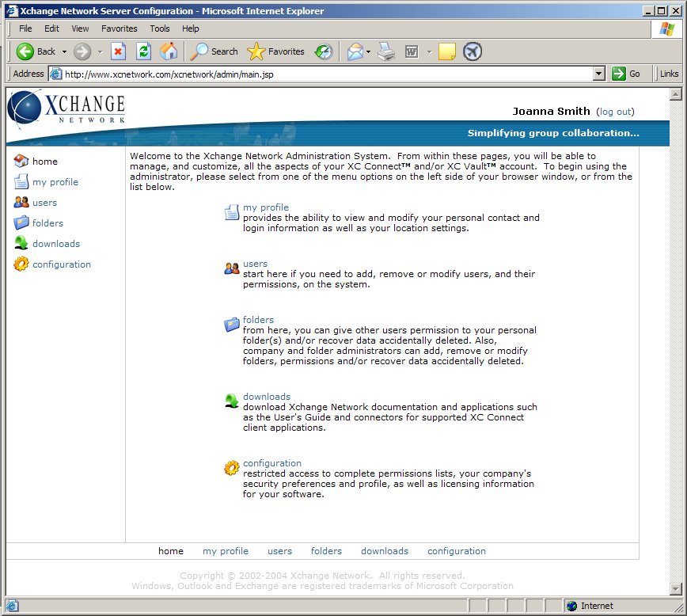Screen dimensions: 687x616
Task: Open the View menu
Action: pos(80,29)
